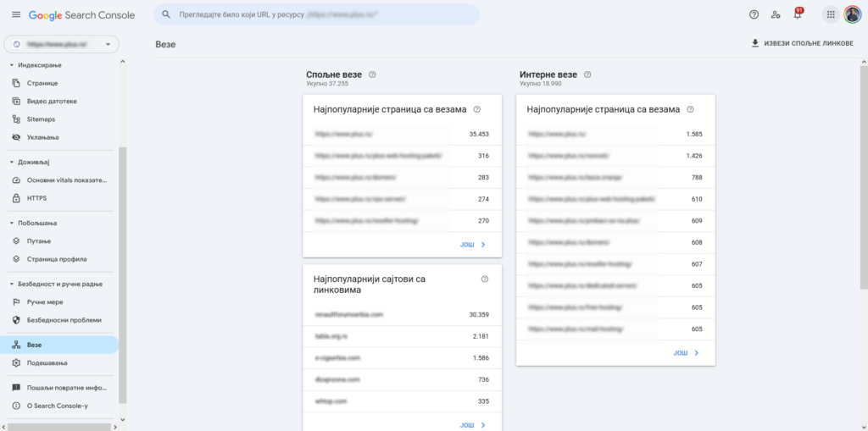Collapse the Безбедност и ручне радње section
The height and width of the screenshot is (431, 868).
(12, 284)
